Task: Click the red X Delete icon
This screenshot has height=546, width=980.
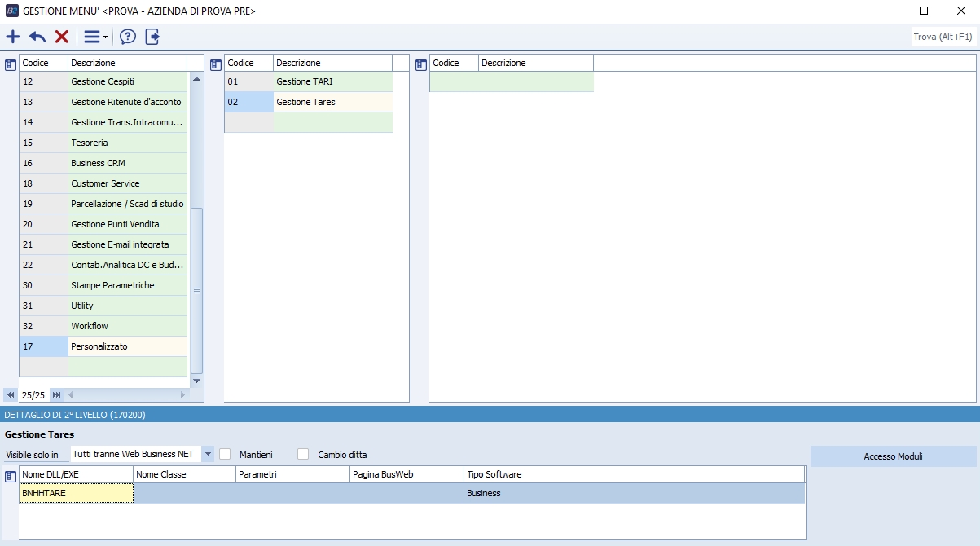Action: [x=62, y=37]
